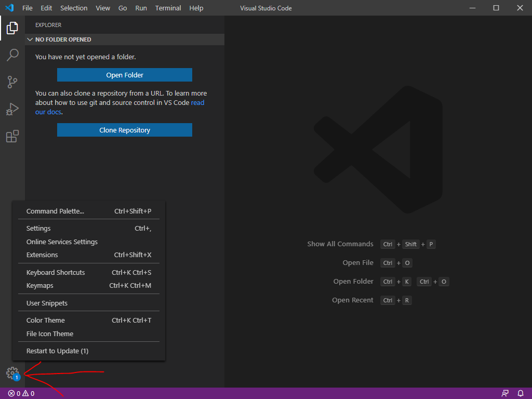This screenshot has width=532, height=399.
Task: Open Keyboard Shortcuts from the menu
Action: tap(89, 272)
